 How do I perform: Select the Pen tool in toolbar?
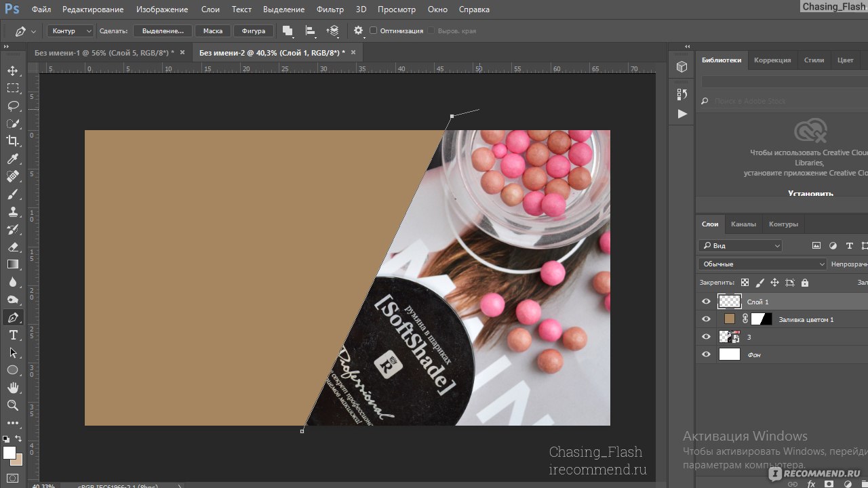pos(12,317)
